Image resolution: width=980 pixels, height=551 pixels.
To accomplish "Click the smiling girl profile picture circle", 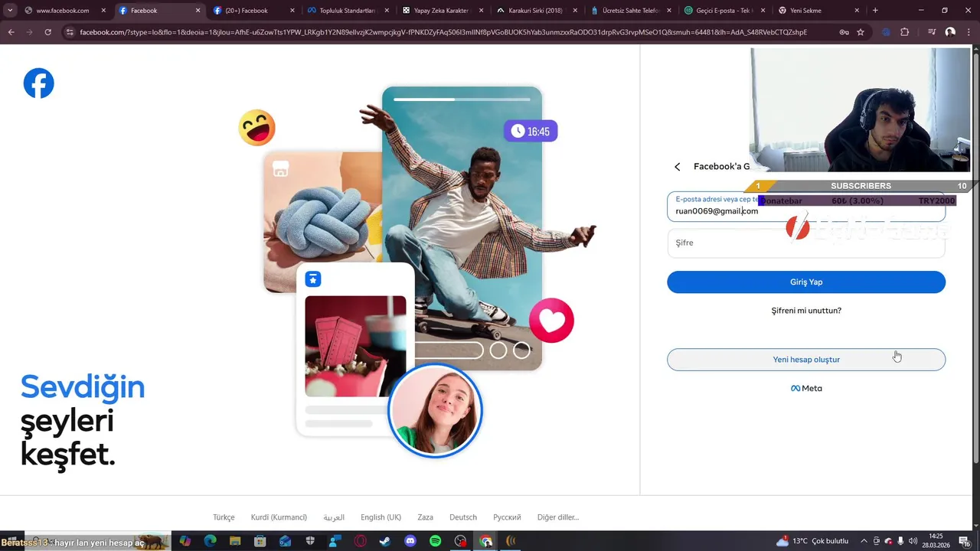I will pos(435,411).
